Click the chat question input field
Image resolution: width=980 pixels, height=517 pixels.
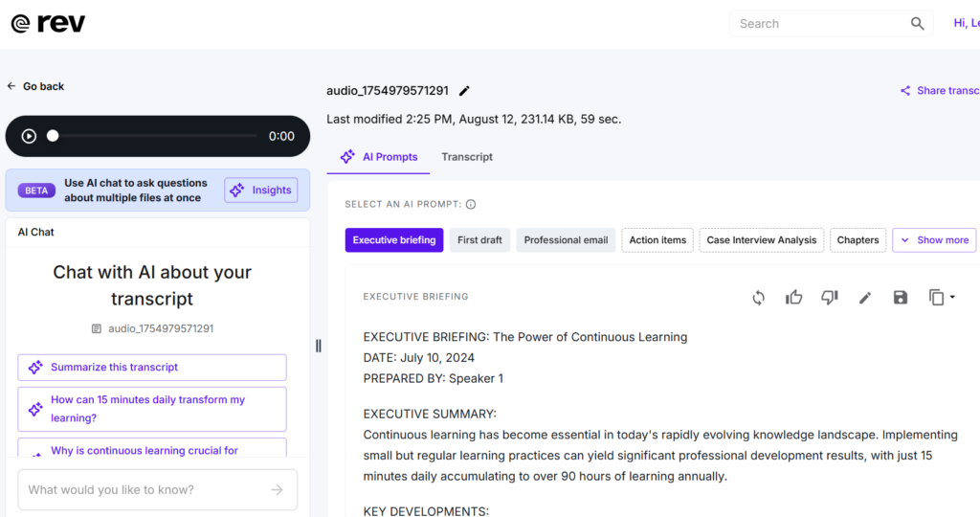pyautogui.click(x=148, y=490)
